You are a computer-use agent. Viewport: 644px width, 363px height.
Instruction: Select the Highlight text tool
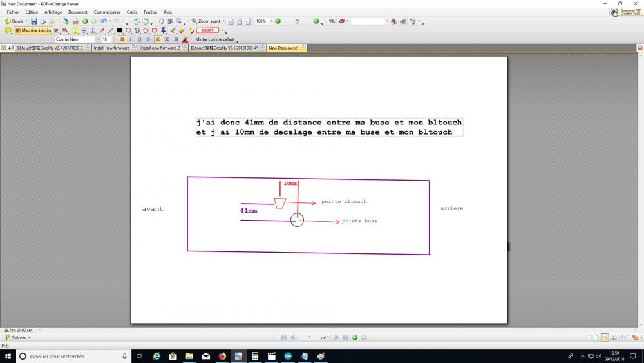pos(75,30)
